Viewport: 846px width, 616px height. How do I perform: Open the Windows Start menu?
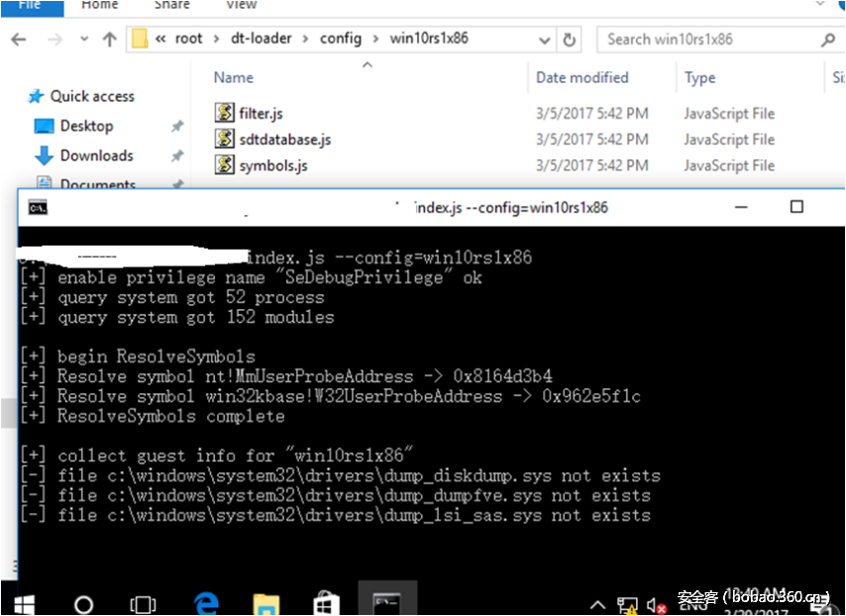point(24,605)
